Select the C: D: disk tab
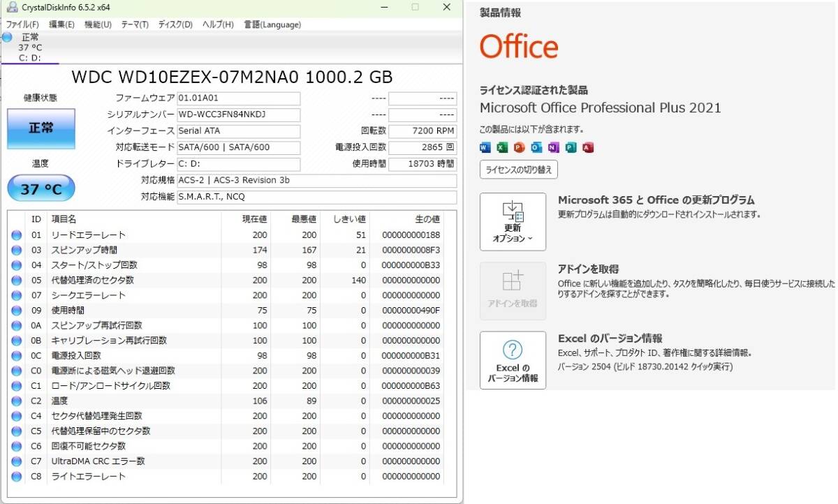The height and width of the screenshot is (504, 838). coord(29,47)
